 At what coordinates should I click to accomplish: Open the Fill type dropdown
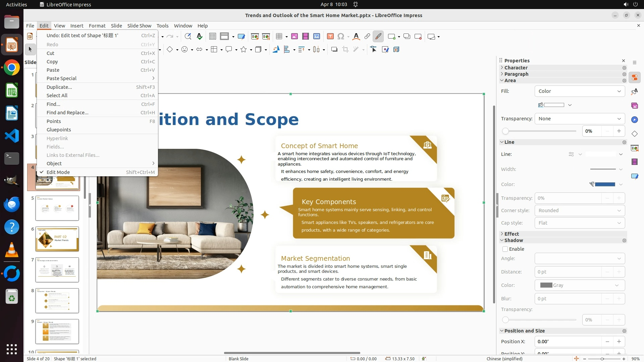tap(579, 91)
